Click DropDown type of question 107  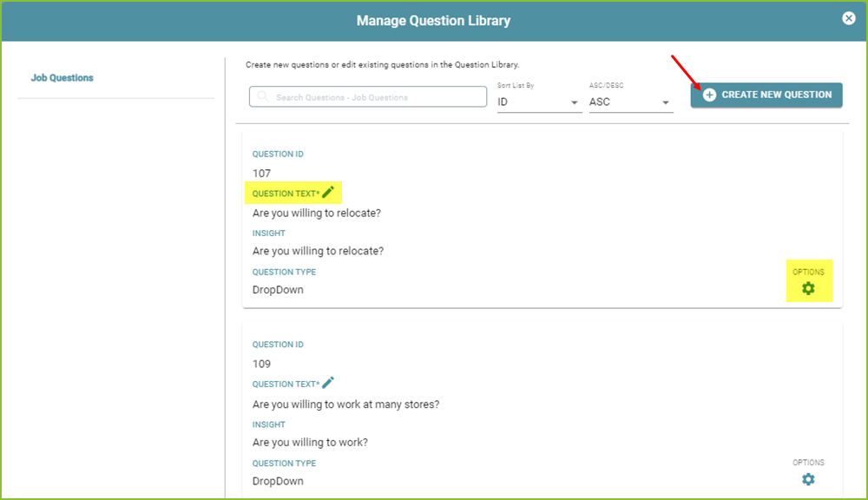(278, 290)
